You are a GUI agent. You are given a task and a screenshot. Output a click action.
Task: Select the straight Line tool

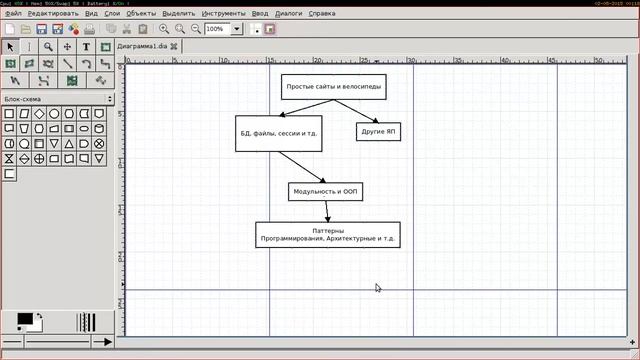67,64
